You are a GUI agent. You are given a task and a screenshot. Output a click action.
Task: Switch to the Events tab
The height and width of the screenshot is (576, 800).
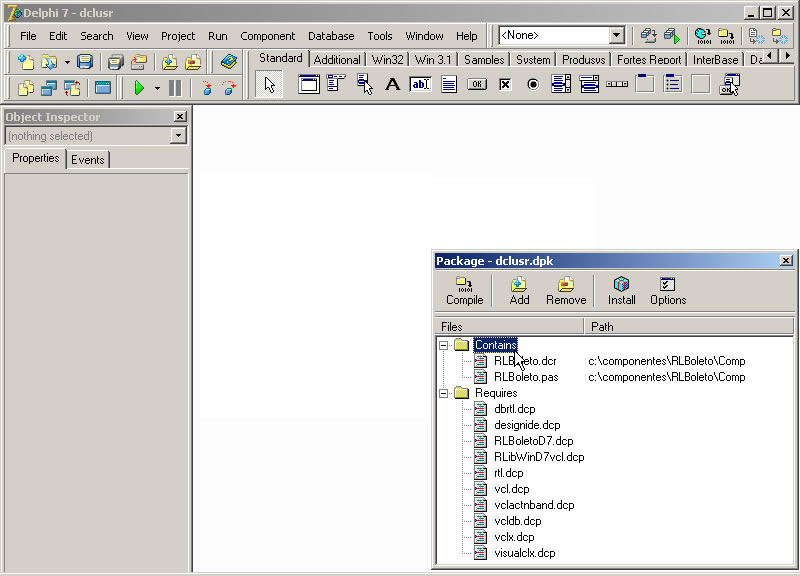(x=88, y=159)
